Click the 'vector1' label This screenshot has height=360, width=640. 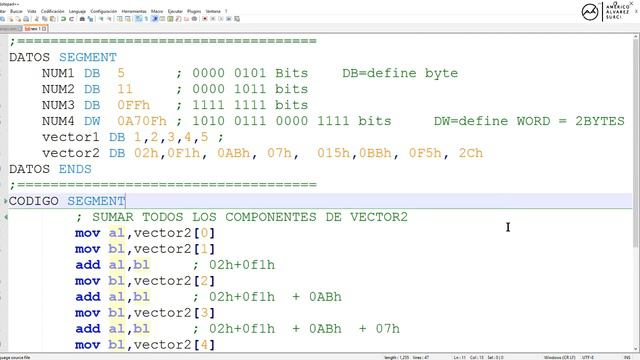pos(71,137)
